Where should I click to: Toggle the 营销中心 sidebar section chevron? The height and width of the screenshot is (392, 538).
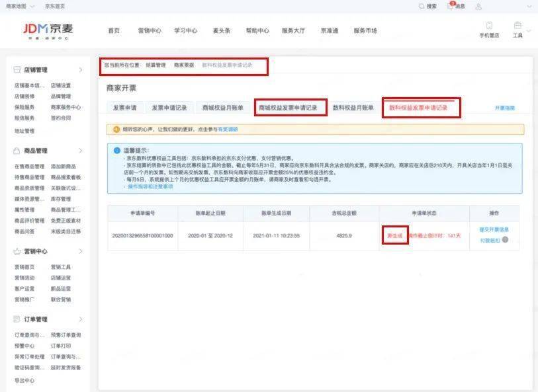coord(81,251)
